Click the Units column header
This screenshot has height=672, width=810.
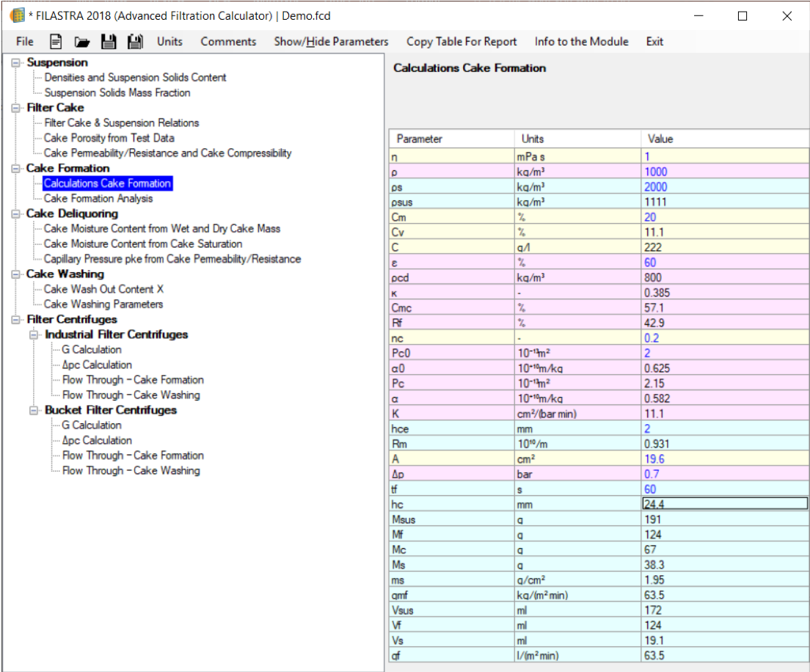(578, 139)
